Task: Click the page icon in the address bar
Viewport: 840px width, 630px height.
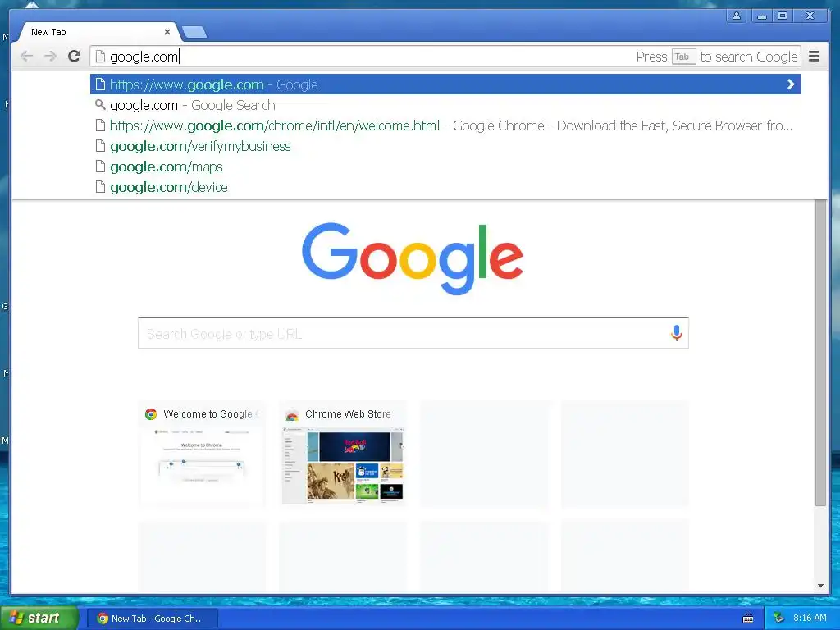Action: coord(99,57)
